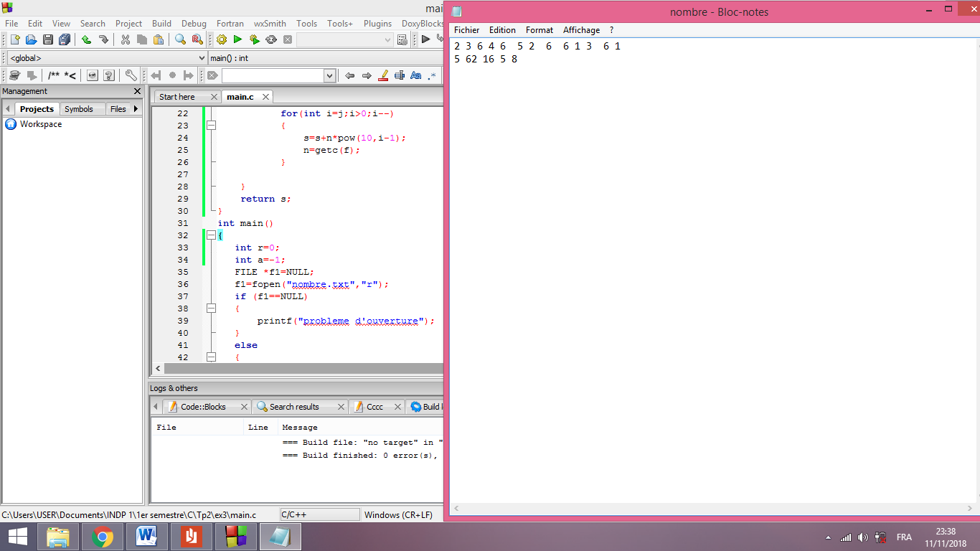Open the Debug menu

pos(194,24)
